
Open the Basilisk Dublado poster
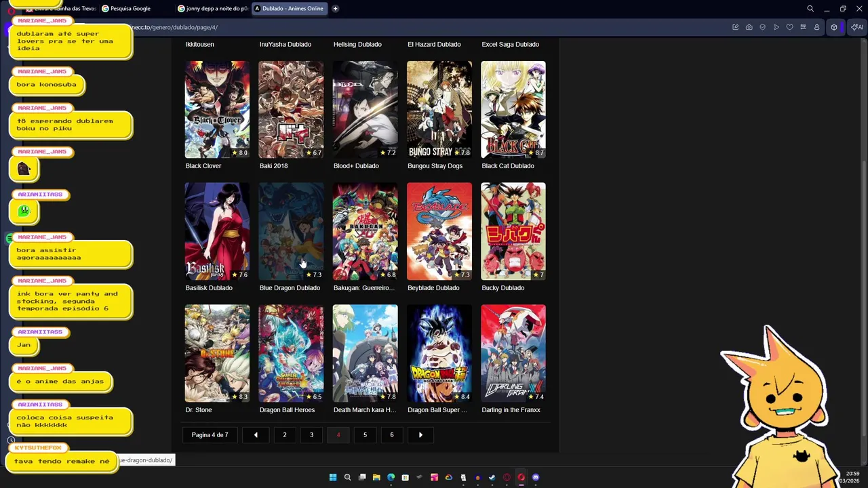pyautogui.click(x=217, y=231)
